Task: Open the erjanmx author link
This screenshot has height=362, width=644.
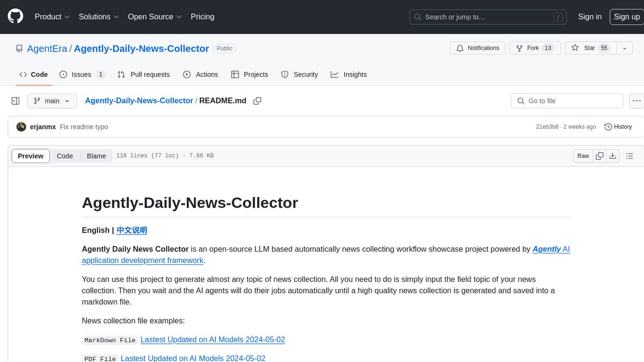Action: tap(43, 127)
